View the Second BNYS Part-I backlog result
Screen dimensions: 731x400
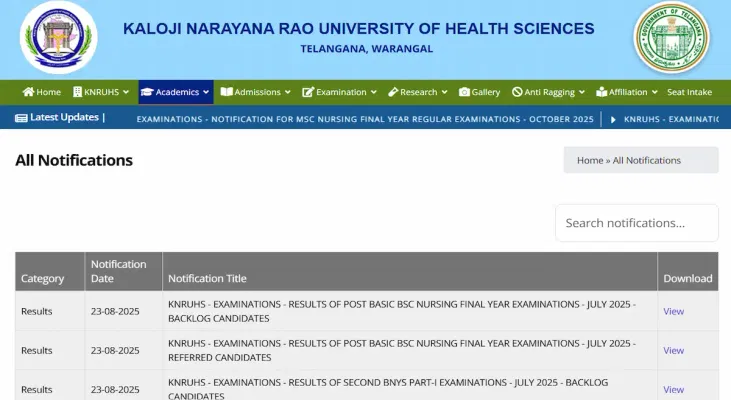click(x=673, y=389)
